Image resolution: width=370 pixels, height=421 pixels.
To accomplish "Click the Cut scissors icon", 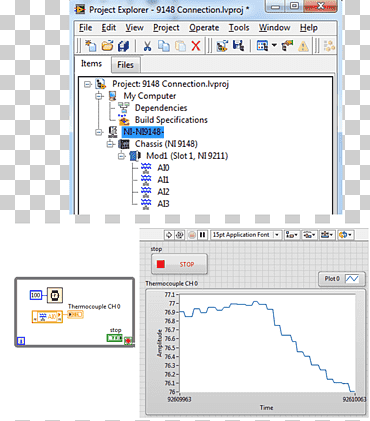I will (x=147, y=46).
